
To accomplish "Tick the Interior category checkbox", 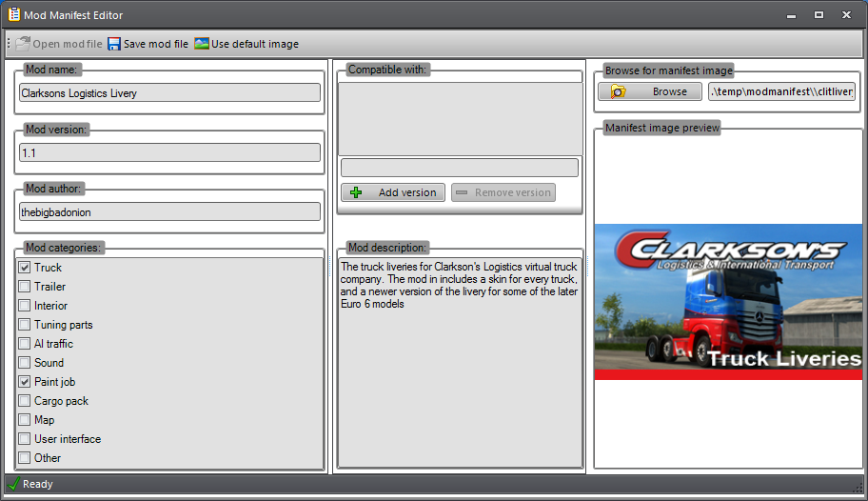I will pyautogui.click(x=25, y=306).
